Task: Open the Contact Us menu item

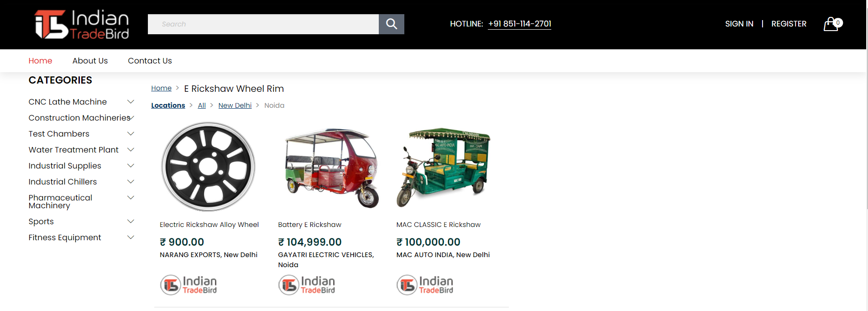Action: (x=150, y=61)
